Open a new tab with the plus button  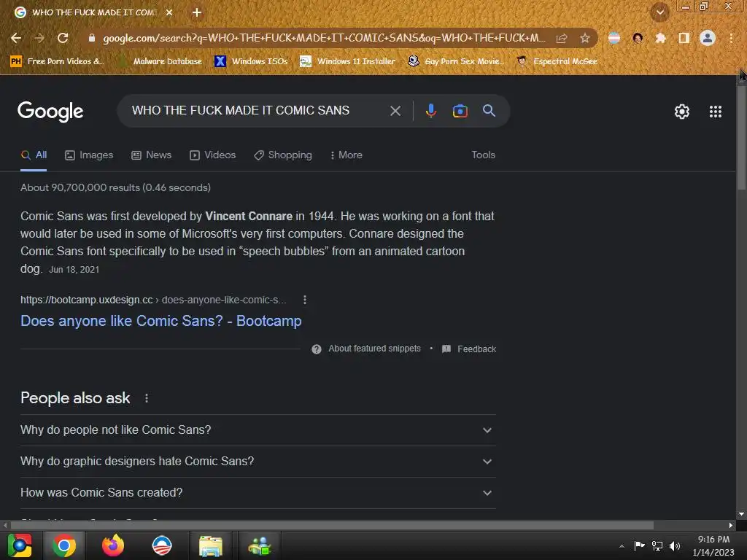pos(197,12)
